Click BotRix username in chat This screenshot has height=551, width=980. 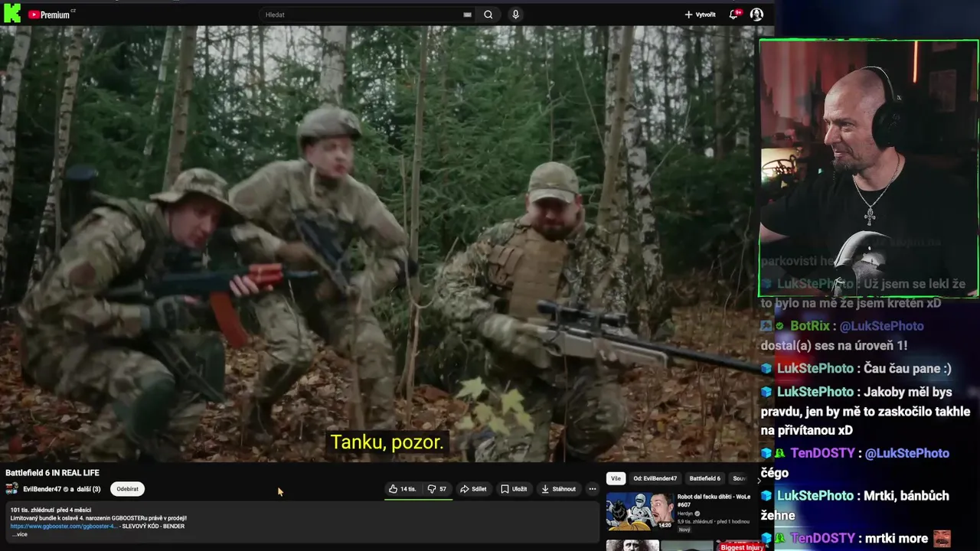click(809, 326)
